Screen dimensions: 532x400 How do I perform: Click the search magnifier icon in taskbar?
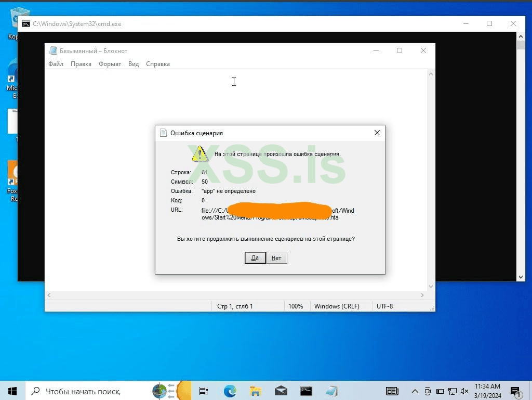pyautogui.click(x=35, y=391)
